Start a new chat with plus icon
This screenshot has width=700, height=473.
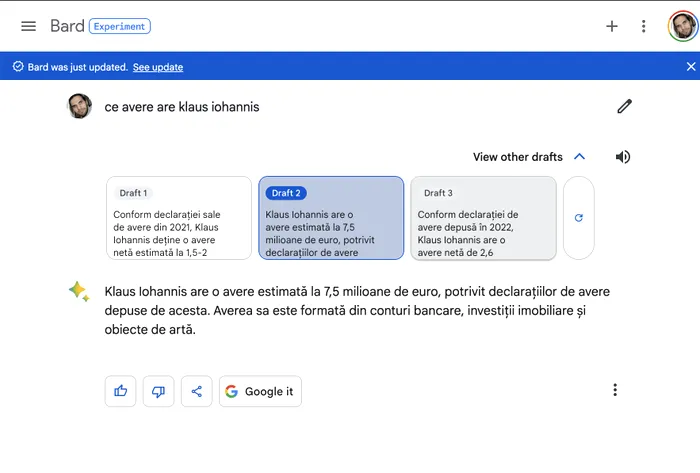tap(612, 26)
